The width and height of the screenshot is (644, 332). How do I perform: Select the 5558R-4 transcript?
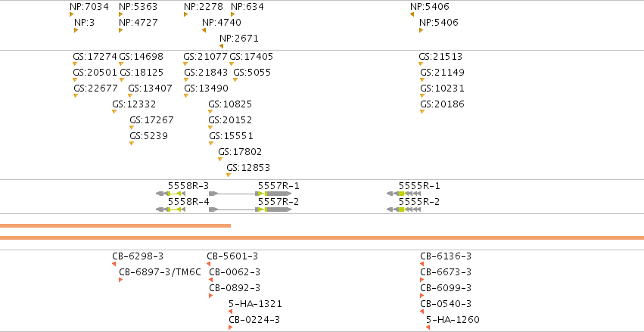170,209
